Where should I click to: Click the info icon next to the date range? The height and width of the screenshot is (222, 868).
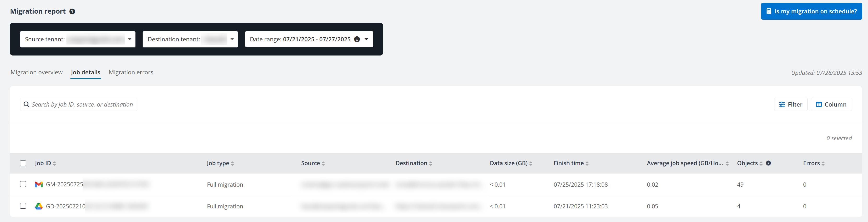coord(357,39)
